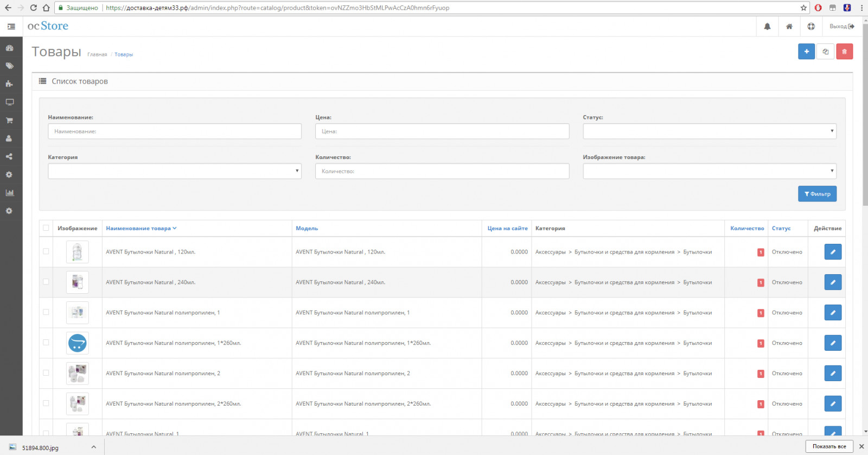Expand the downloads bar file menu chevron
The image size is (868, 455).
click(94, 447)
